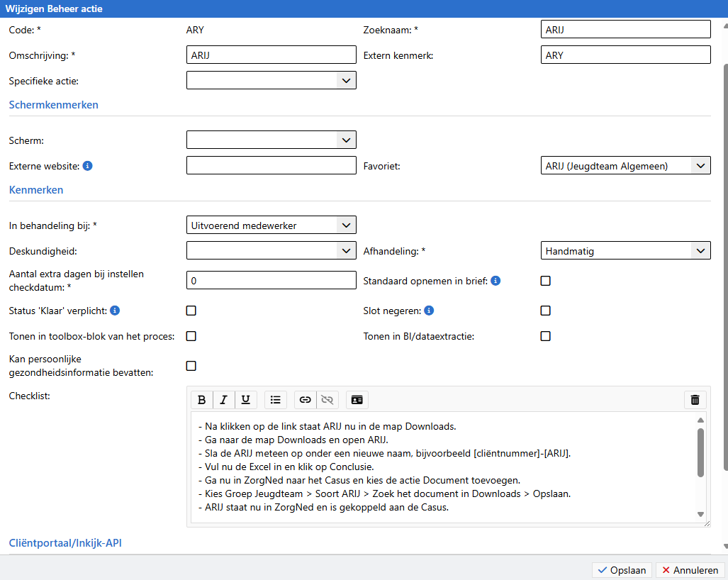Enable Tonen in BI/dataextractie checkbox

(x=545, y=336)
